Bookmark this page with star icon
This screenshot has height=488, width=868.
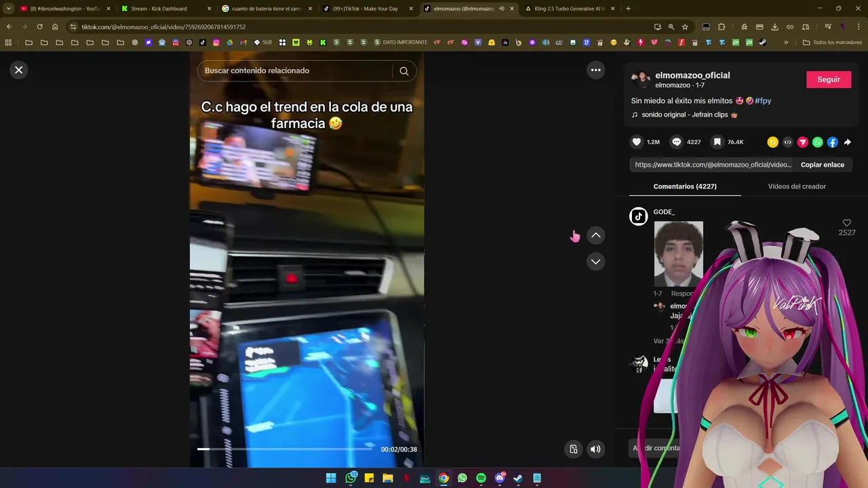[685, 26]
